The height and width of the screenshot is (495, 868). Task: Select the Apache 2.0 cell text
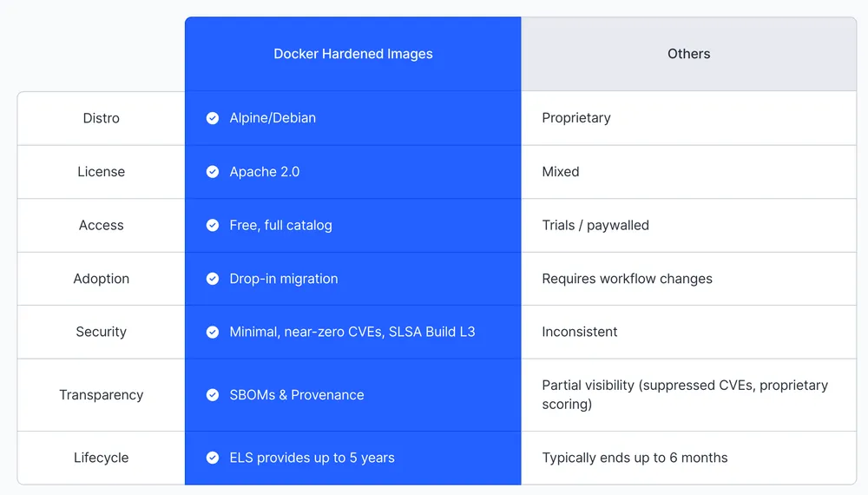(x=265, y=172)
